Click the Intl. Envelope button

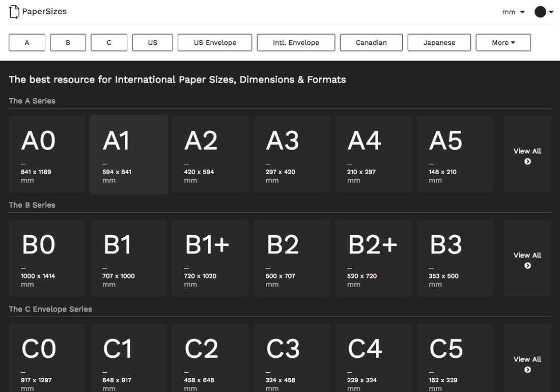click(x=295, y=42)
